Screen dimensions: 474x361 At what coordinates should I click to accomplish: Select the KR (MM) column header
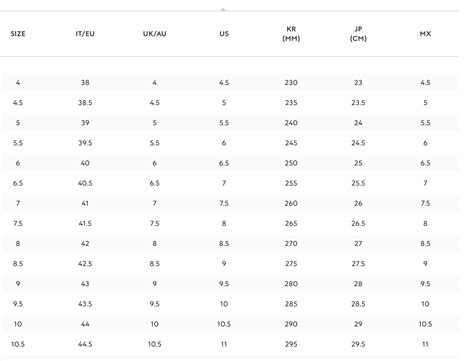click(x=291, y=34)
